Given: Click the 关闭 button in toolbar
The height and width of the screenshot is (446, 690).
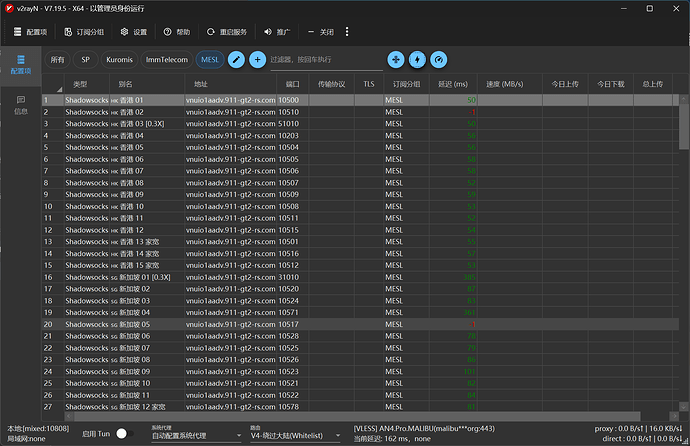Looking at the screenshot, I should pyautogui.click(x=321, y=32).
